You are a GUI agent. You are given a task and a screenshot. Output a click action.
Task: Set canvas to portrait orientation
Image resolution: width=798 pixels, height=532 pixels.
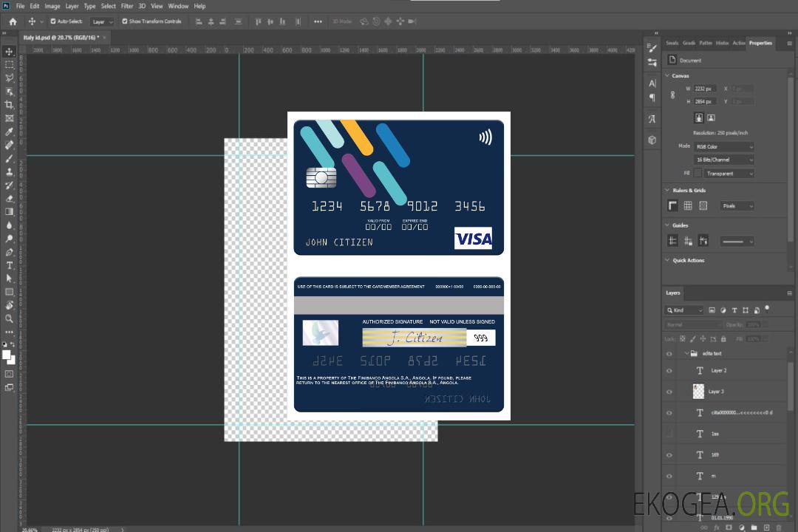pos(699,117)
